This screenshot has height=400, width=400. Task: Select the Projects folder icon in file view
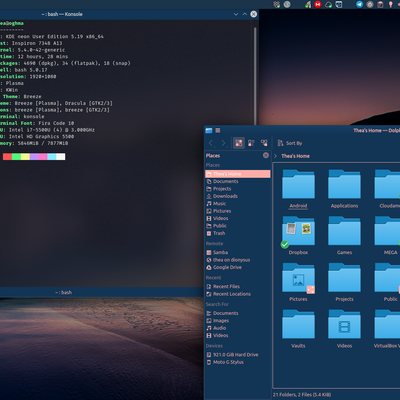point(344,278)
